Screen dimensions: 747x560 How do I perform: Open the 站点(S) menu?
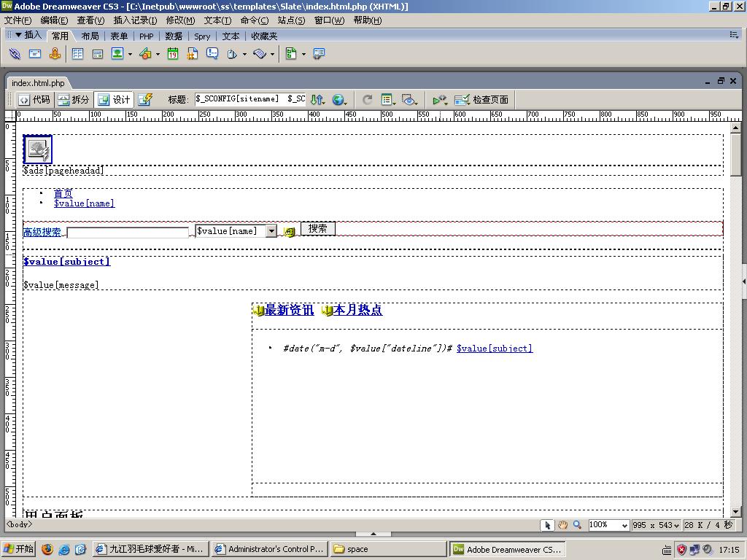click(291, 20)
